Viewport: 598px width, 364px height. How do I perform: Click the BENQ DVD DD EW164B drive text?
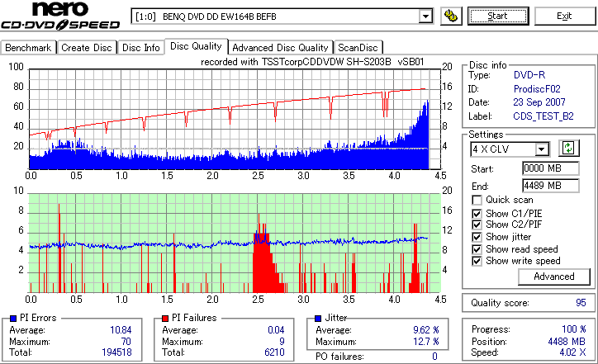click(x=219, y=17)
